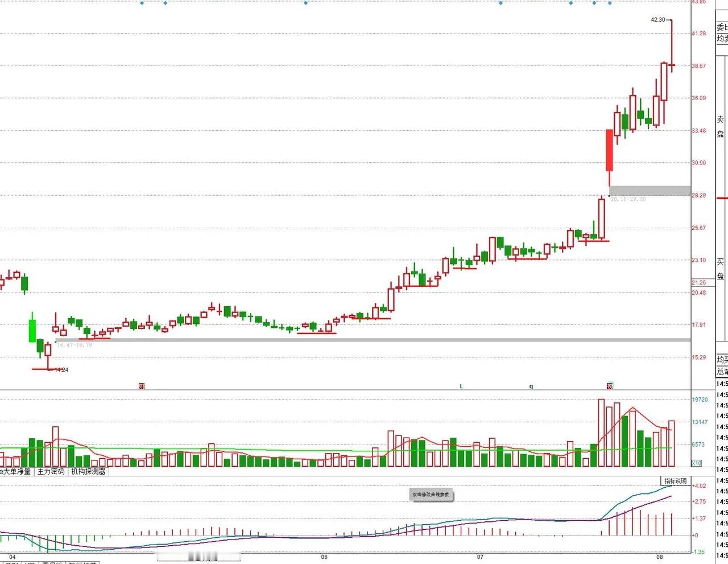Click the 25.67 price axis label

699,228
